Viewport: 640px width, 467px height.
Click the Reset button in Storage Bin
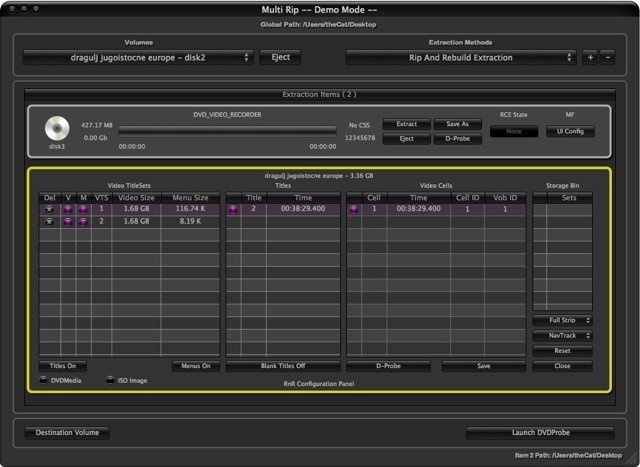[562, 351]
